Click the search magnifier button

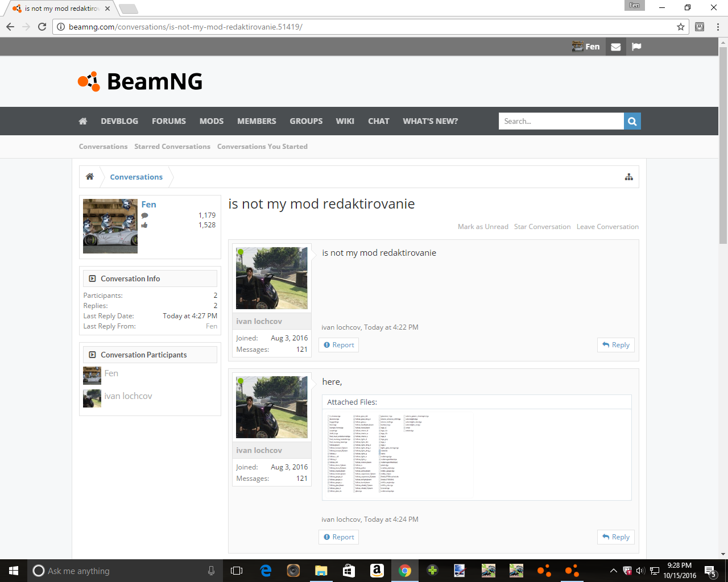click(632, 121)
